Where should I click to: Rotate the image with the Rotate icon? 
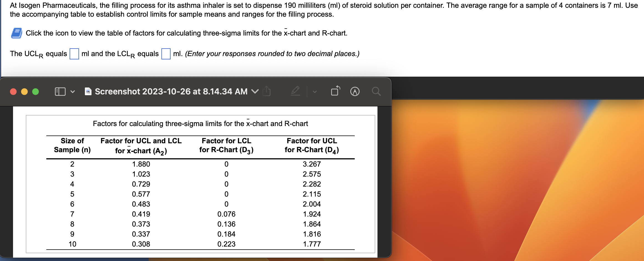(335, 91)
